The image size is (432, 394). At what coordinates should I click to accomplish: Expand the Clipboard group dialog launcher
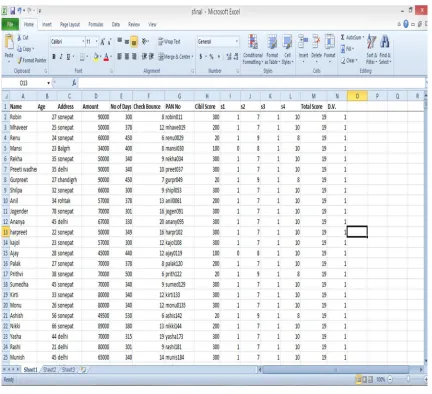[46, 71]
